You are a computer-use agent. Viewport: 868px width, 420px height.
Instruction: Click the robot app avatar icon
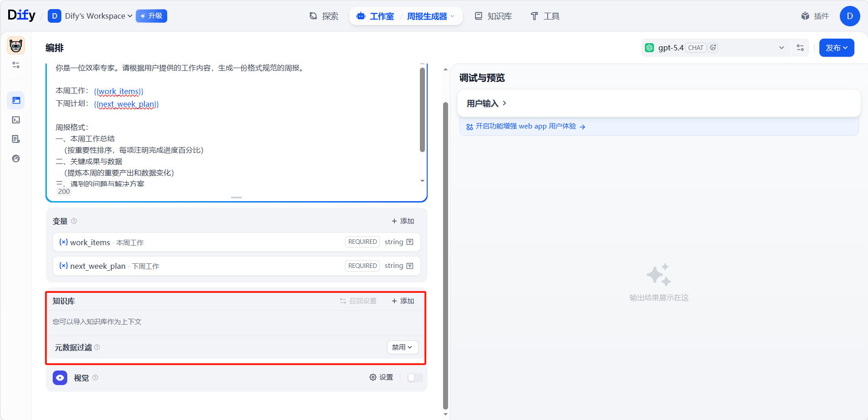[x=16, y=46]
